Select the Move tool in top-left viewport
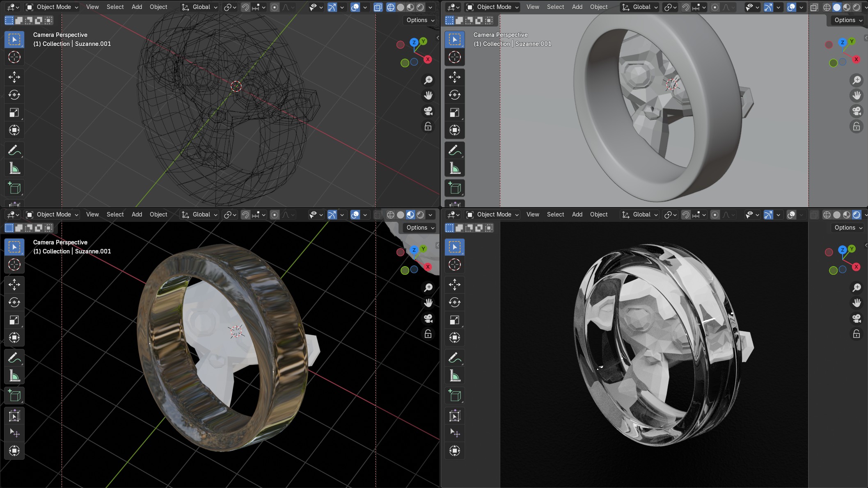 click(x=14, y=77)
